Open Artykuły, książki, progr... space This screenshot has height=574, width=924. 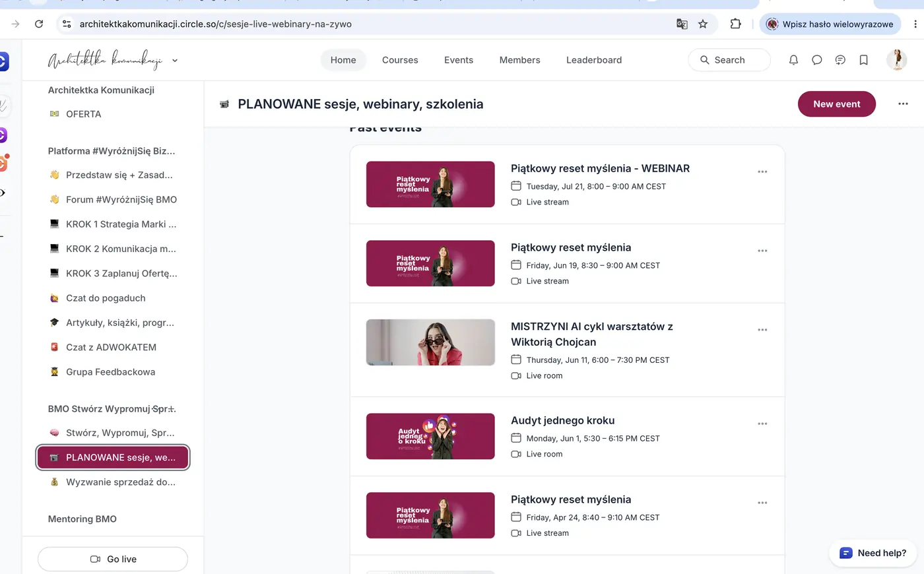pyautogui.click(x=113, y=323)
